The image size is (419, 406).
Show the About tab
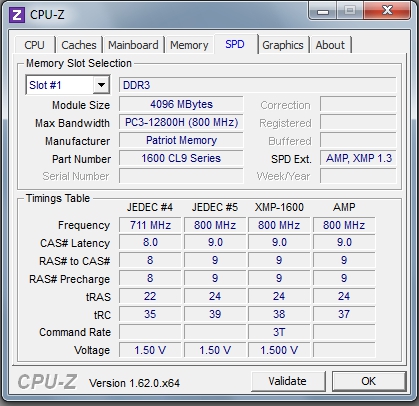click(330, 45)
